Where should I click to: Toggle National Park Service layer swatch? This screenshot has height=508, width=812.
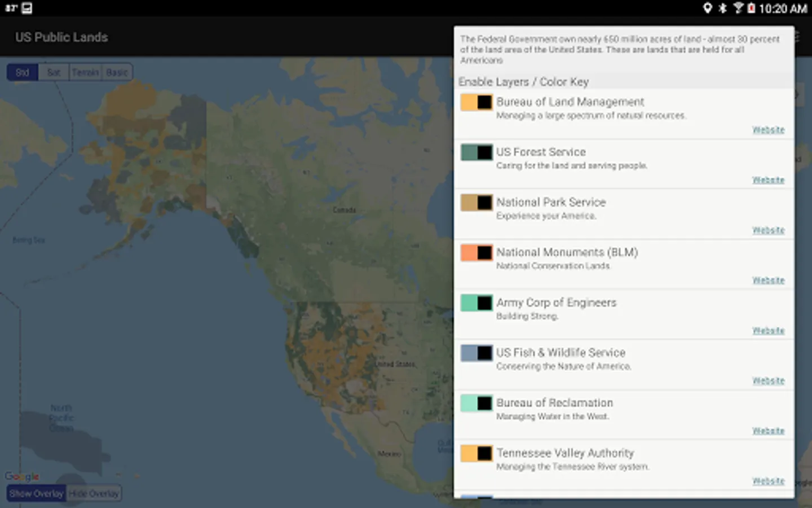click(476, 203)
